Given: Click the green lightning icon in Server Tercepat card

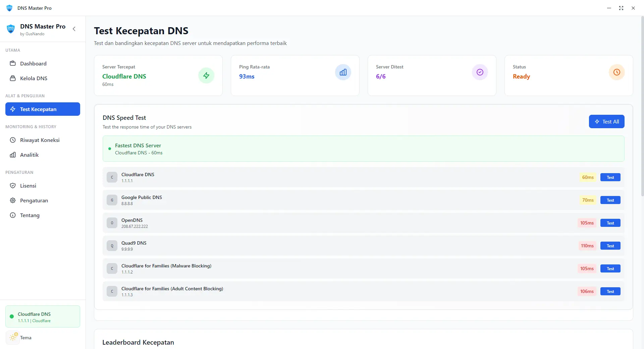Looking at the screenshot, I should click(x=206, y=76).
